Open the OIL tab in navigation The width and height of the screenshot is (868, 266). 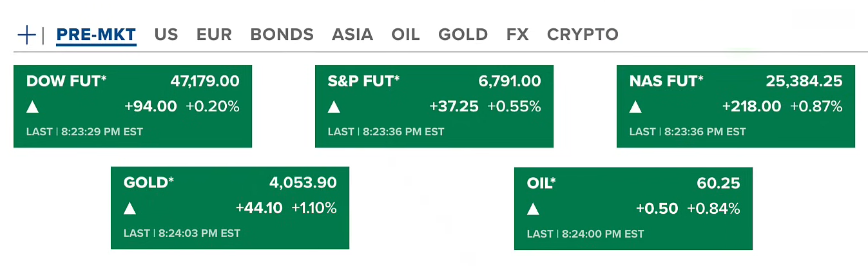coord(405,34)
